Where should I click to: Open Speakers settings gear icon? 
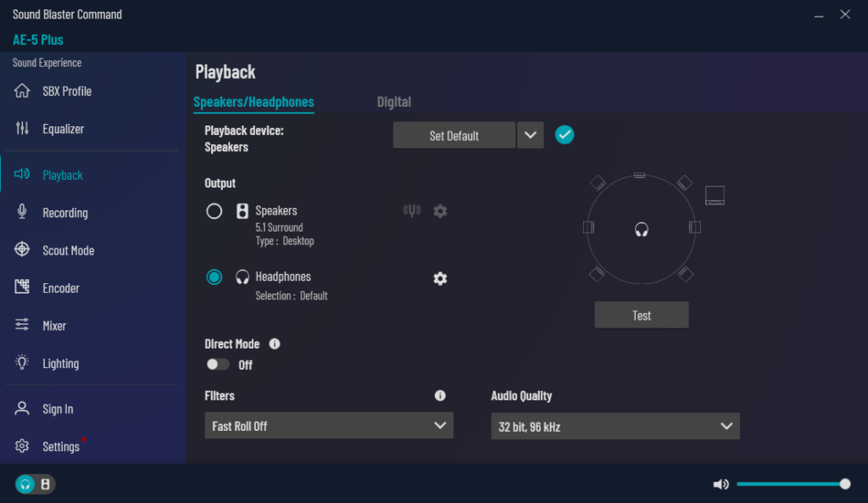(440, 211)
